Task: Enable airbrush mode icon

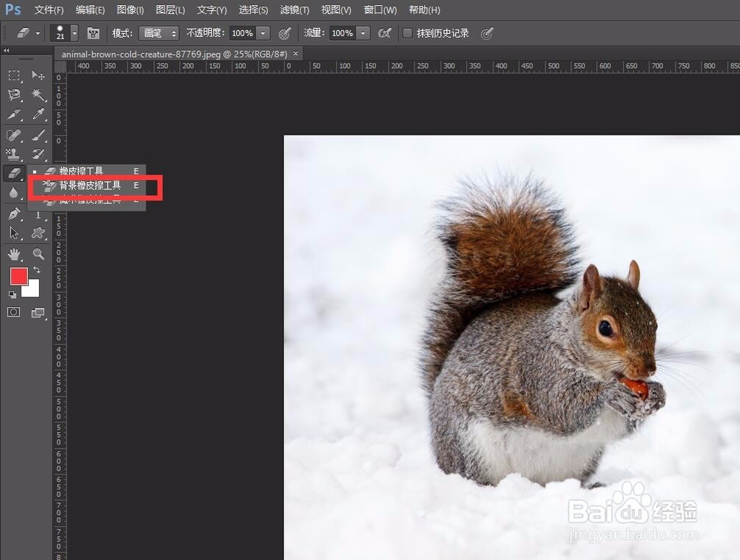Action: pyautogui.click(x=385, y=33)
